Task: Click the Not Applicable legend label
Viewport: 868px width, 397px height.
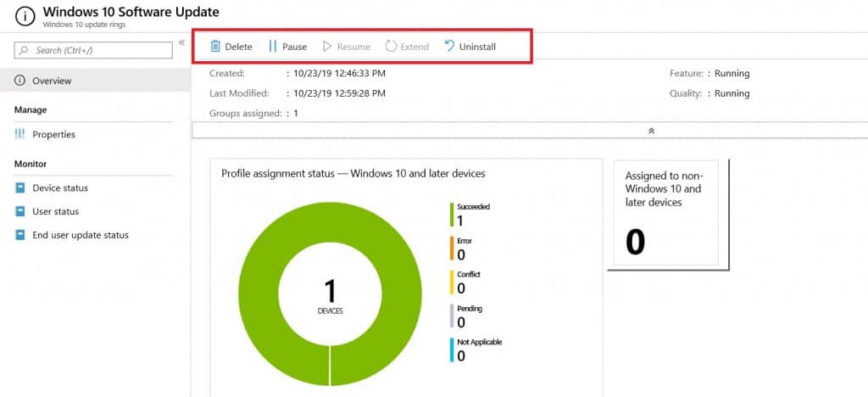Action: point(480,342)
